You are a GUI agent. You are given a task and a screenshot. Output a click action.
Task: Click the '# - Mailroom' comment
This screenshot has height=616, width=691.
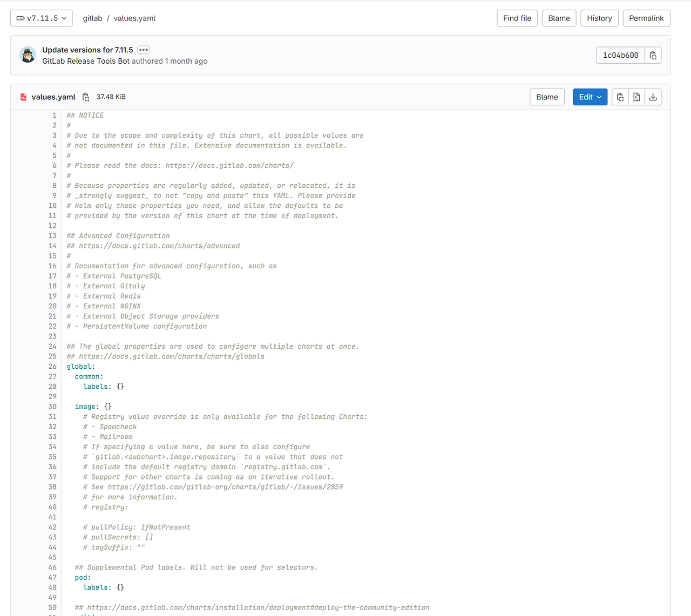pos(108,437)
